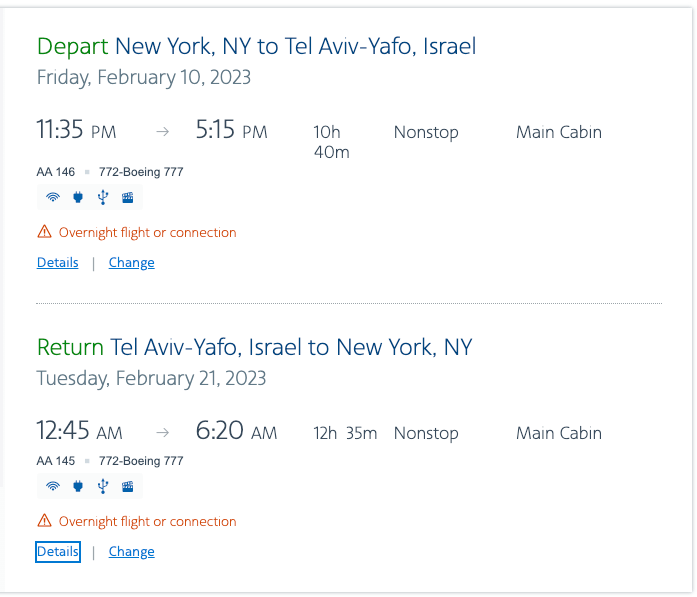
Task: Click the Return Tel Aviv to New York heading
Action: coord(254,347)
